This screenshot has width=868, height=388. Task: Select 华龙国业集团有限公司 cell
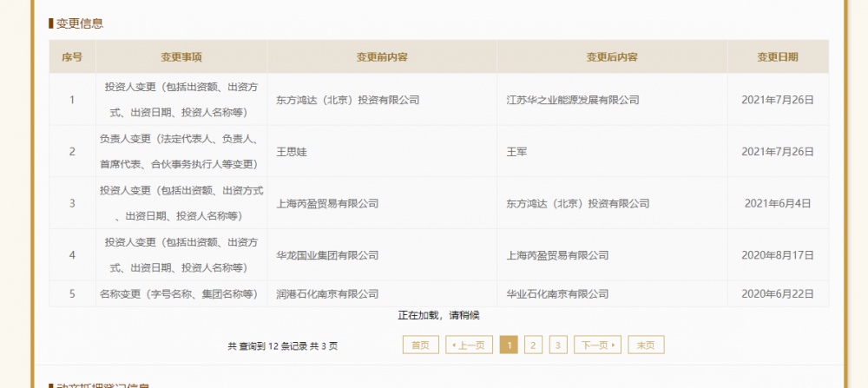point(327,255)
